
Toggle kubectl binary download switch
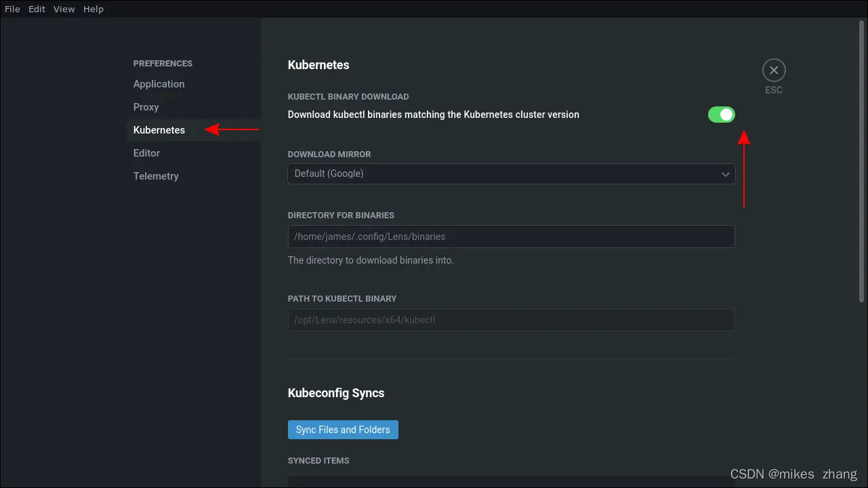(722, 115)
